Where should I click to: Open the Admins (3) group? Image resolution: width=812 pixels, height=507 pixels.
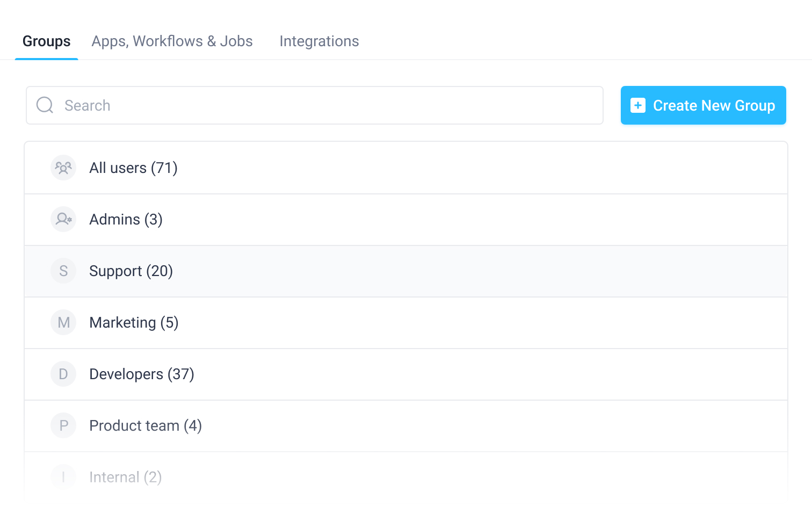(x=126, y=219)
